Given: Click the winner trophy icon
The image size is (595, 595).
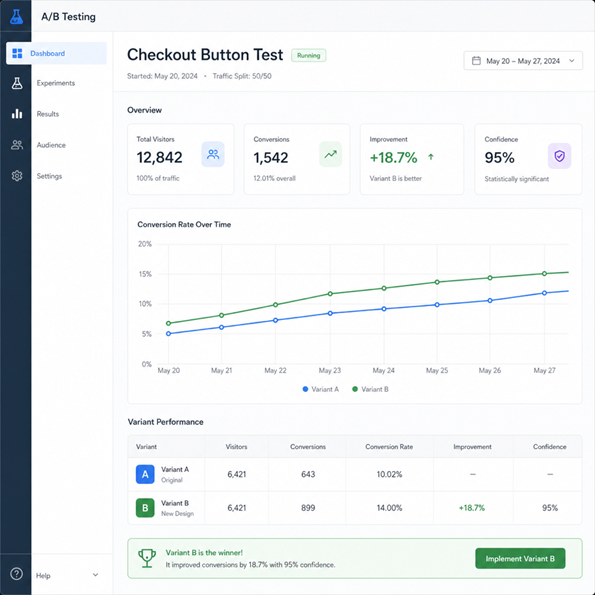Looking at the screenshot, I should 147,558.
